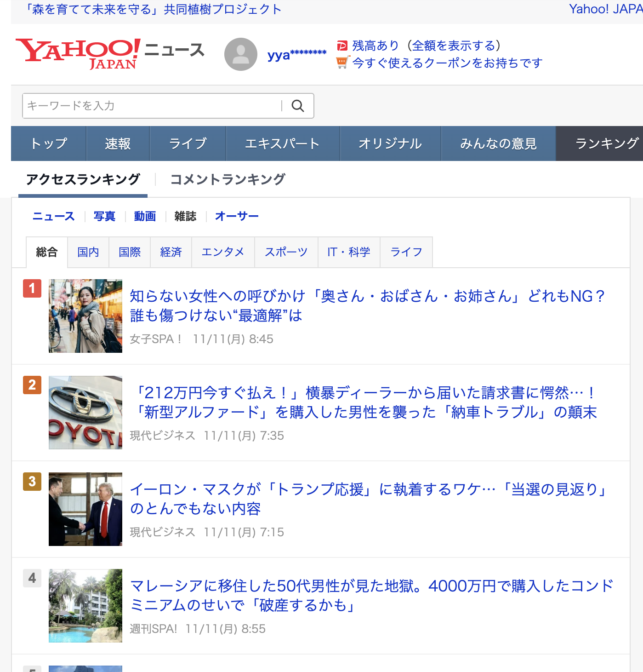Focus the キーワードを入力 search field
This screenshot has height=672, width=643.
[152, 106]
